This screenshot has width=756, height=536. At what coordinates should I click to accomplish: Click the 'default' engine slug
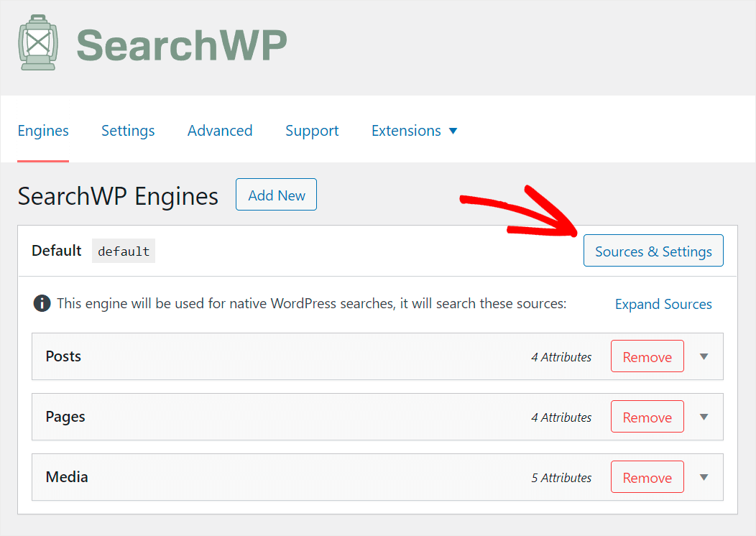124,251
